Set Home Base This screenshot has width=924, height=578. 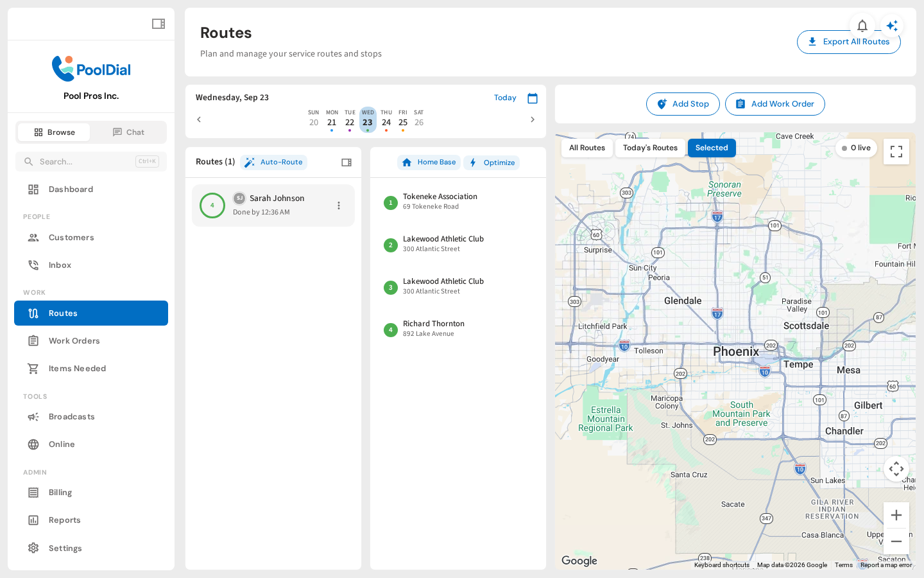pyautogui.click(x=429, y=162)
